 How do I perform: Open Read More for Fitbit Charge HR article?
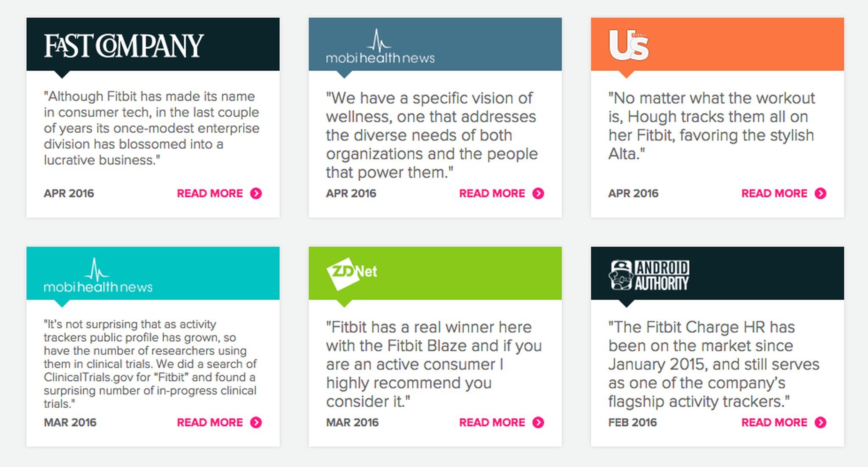coord(774,423)
